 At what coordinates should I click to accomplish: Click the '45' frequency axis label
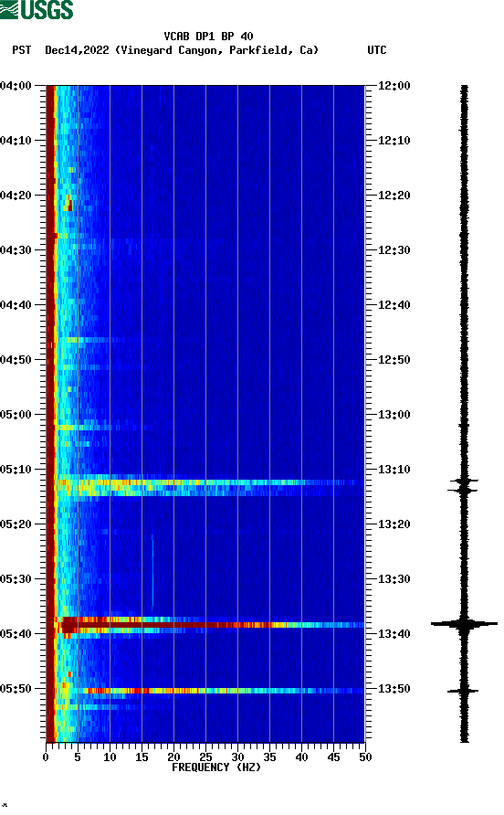pyautogui.click(x=333, y=757)
